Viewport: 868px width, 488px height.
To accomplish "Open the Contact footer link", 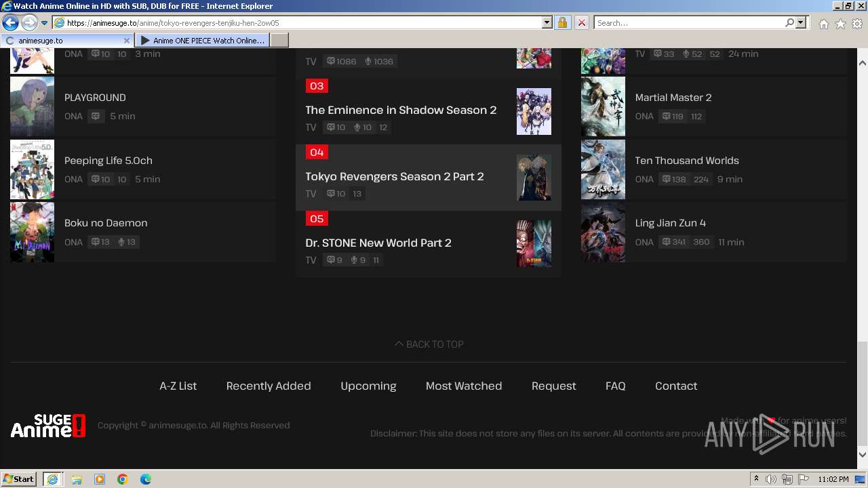I will click(x=676, y=386).
